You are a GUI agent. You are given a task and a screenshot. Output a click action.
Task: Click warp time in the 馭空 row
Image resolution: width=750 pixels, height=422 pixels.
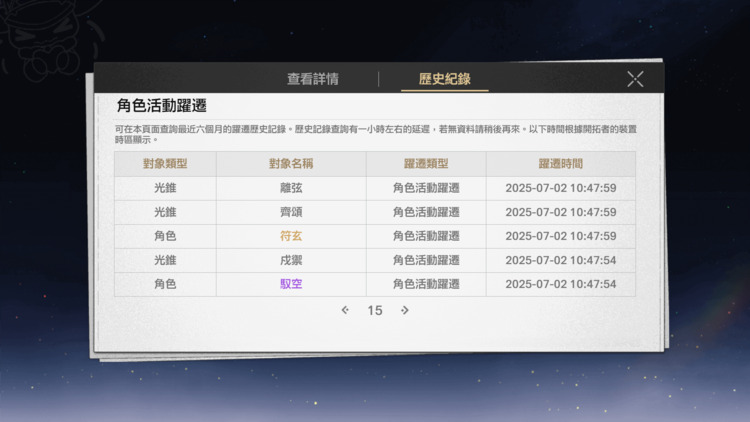(x=561, y=284)
